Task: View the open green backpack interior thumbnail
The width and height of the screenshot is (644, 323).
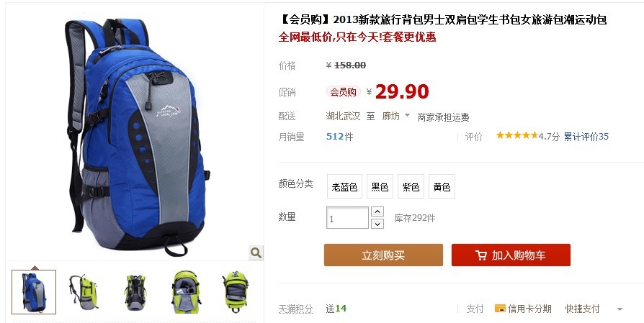Action: click(186, 292)
